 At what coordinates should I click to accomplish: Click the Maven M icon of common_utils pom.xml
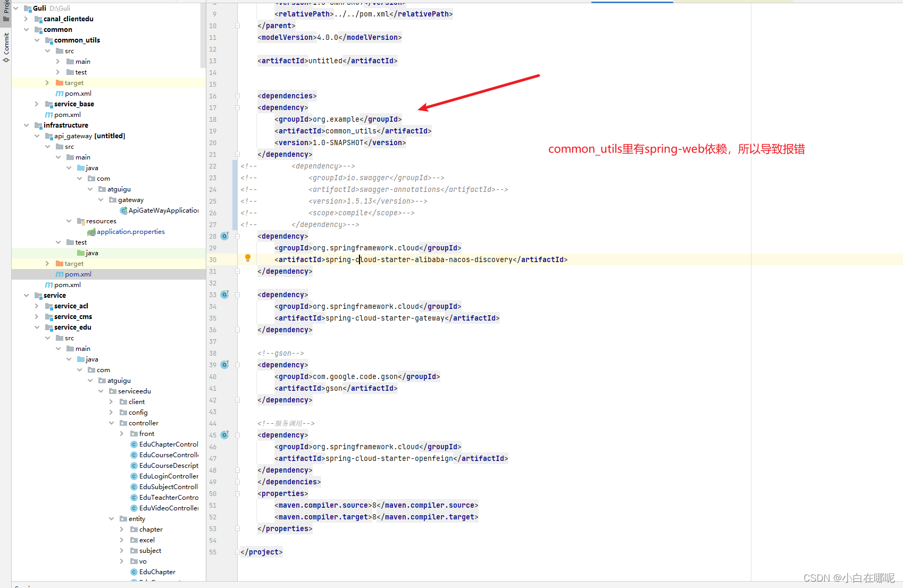pos(59,93)
